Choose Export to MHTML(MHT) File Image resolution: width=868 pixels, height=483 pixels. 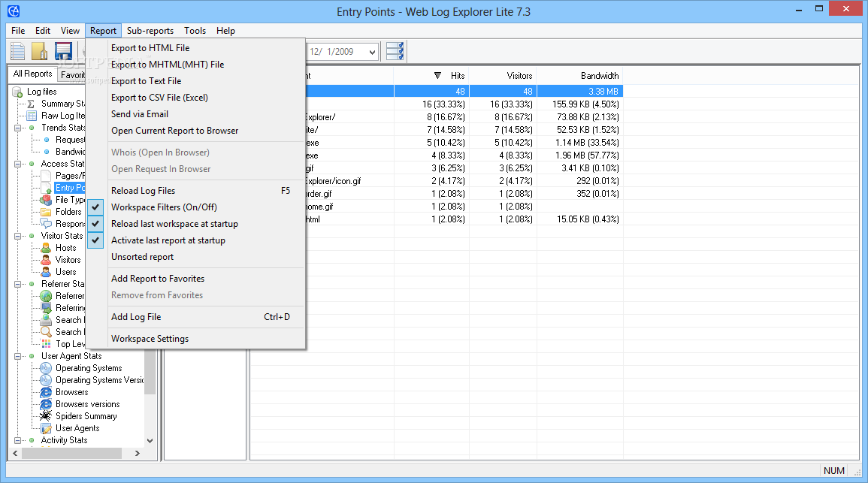point(168,65)
